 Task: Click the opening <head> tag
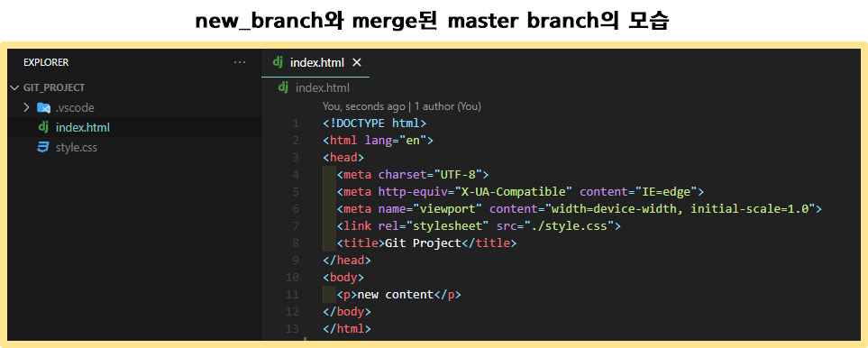[343, 158]
